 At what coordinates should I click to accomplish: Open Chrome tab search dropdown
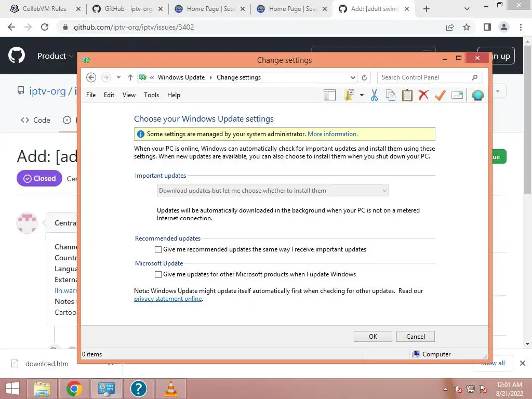point(467,9)
